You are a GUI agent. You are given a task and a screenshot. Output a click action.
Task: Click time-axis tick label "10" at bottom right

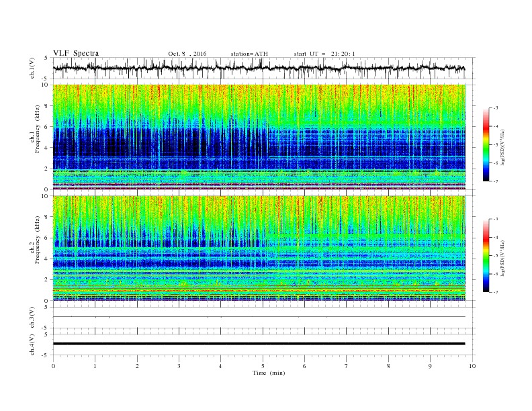pyautogui.click(x=472, y=366)
